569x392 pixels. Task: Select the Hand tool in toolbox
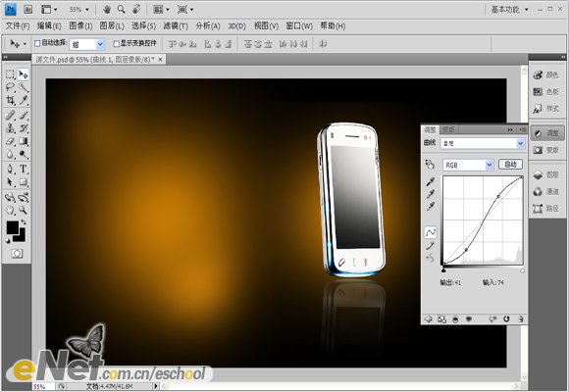pyautogui.click(x=10, y=210)
